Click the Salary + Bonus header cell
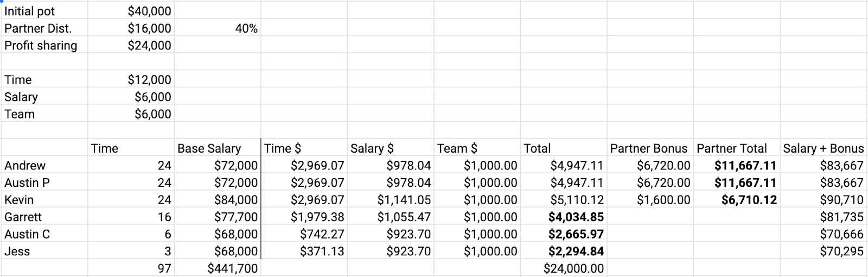 click(x=824, y=148)
